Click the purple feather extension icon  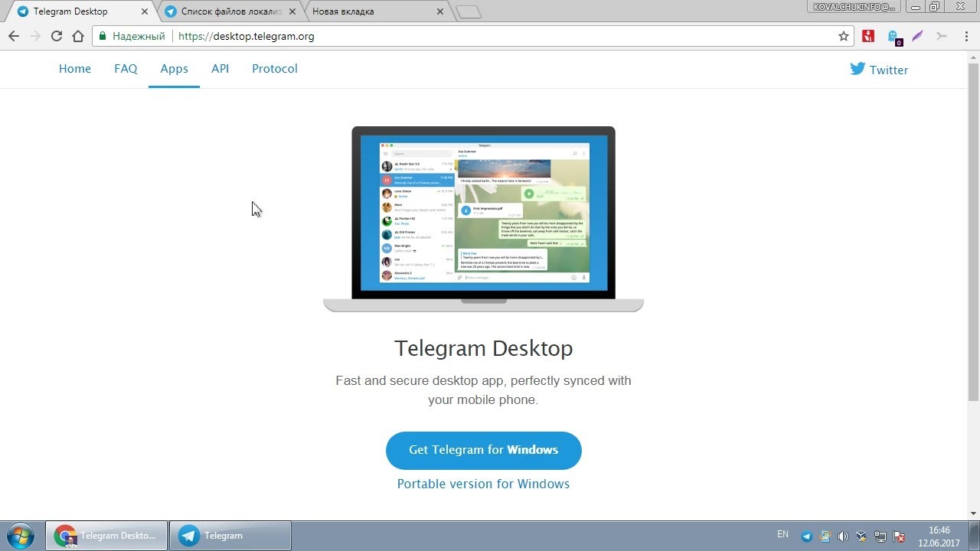click(917, 36)
